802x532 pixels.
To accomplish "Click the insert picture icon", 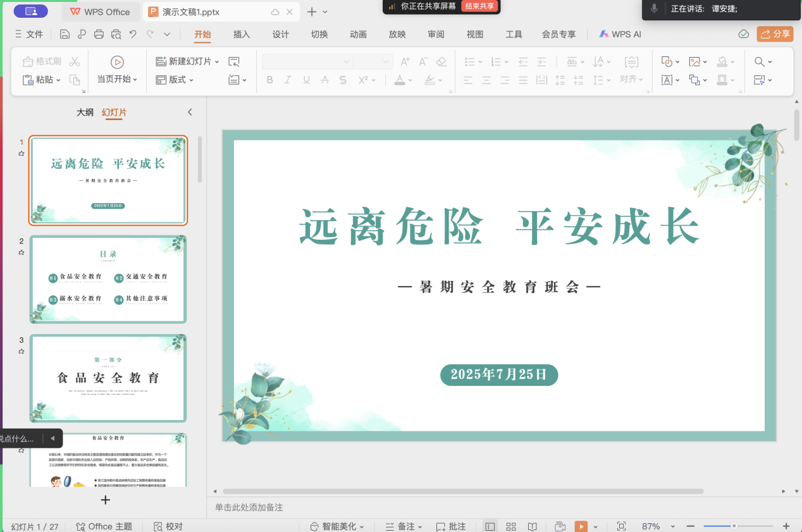I will click(x=694, y=61).
